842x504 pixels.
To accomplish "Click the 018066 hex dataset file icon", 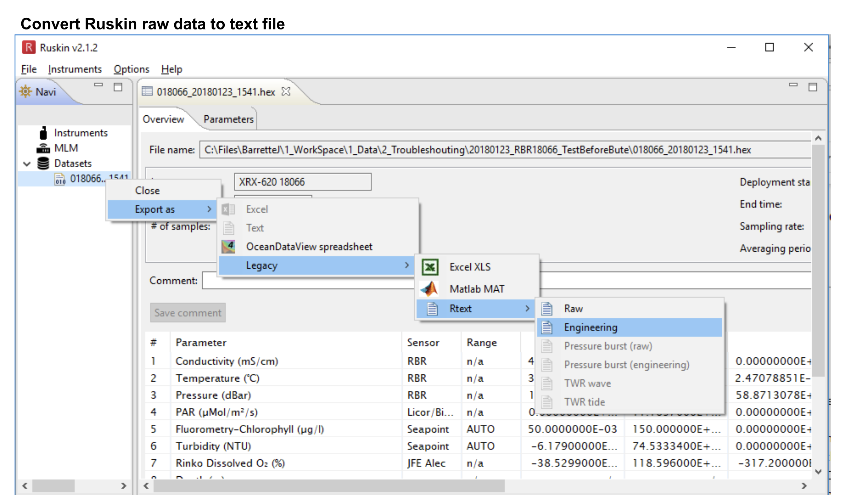I will [x=60, y=179].
